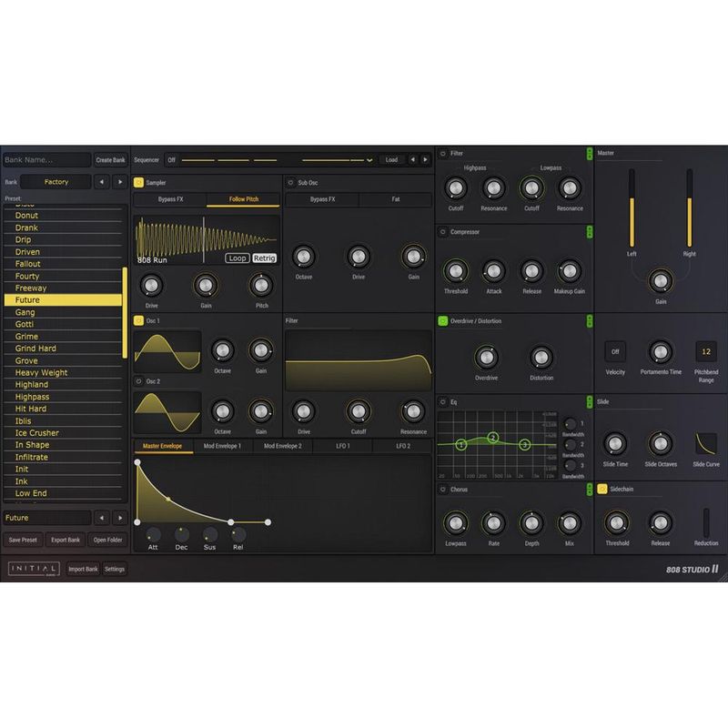Viewport: 728px width, 728px height.
Task: Switch to the Mod Envelope 1 tab
Action: point(222,446)
